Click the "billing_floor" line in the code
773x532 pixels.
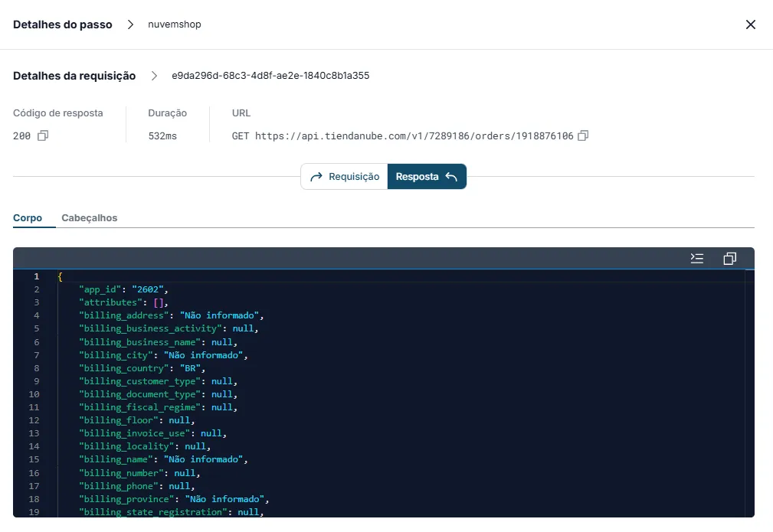pos(136,420)
